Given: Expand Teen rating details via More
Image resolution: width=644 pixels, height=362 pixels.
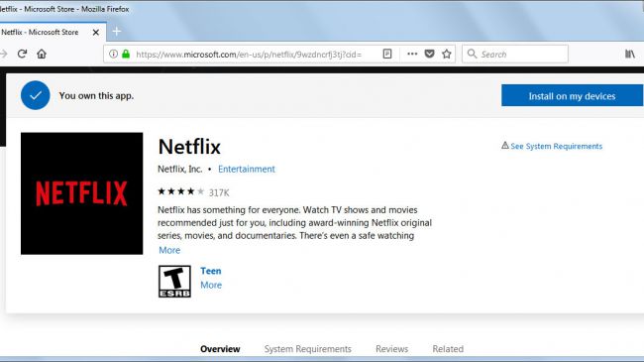Looking at the screenshot, I should pos(211,285).
